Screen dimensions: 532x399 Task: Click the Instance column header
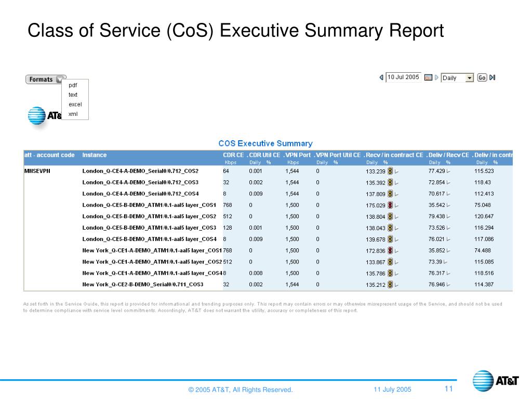click(x=95, y=155)
